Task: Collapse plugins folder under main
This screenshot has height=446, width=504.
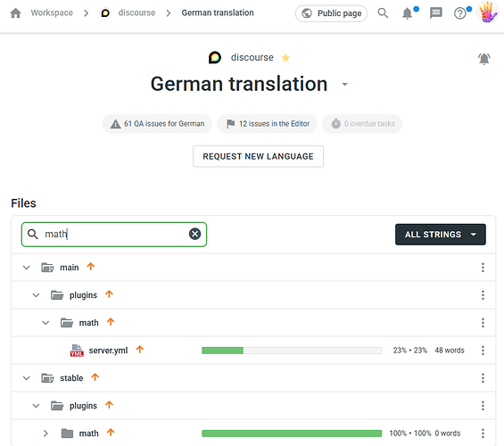Action: point(36,295)
